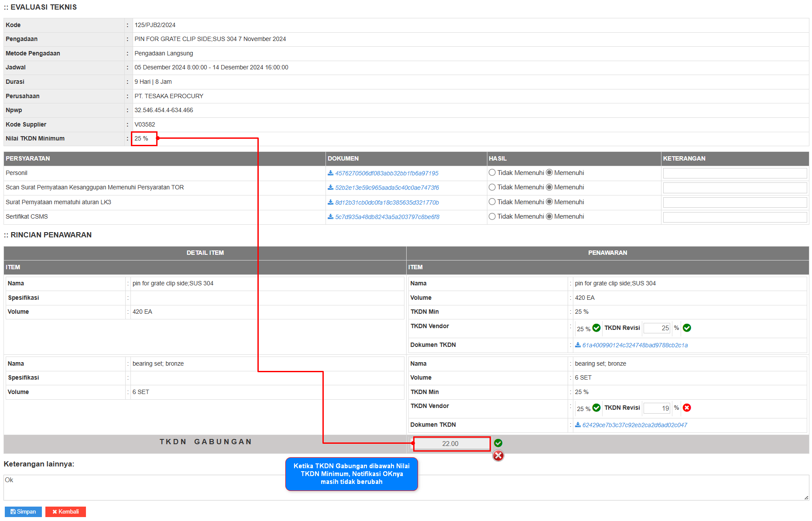Open document link 8d12b31cb0dc0fa18c385635d321770b
Image resolution: width=812 pixels, height=521 pixels.
point(387,202)
